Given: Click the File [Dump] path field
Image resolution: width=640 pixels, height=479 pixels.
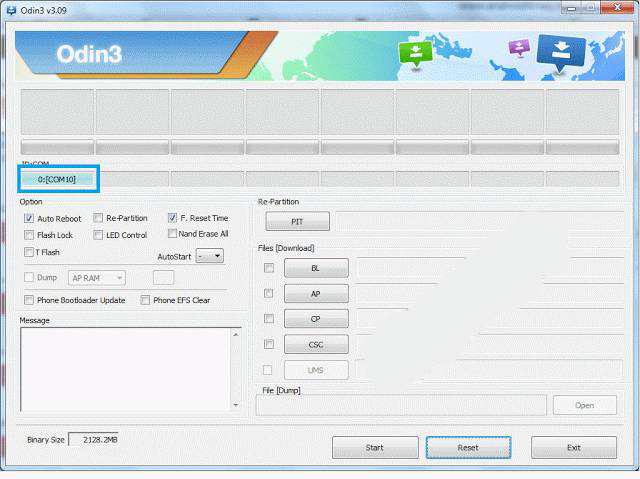Looking at the screenshot, I should (401, 405).
